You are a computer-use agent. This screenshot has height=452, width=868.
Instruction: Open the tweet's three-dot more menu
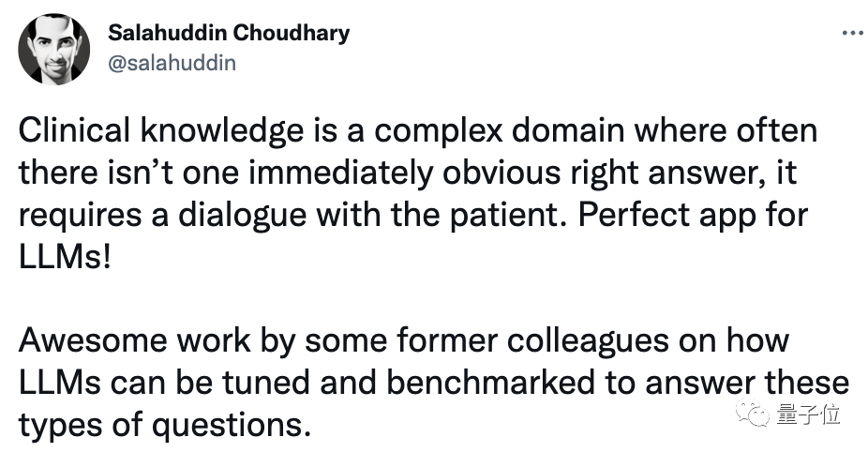click(x=851, y=33)
